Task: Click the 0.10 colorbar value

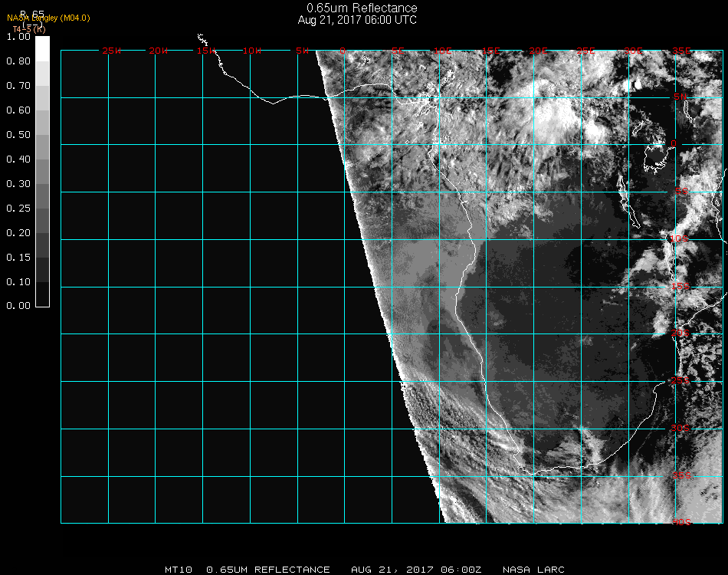Action: (18, 282)
